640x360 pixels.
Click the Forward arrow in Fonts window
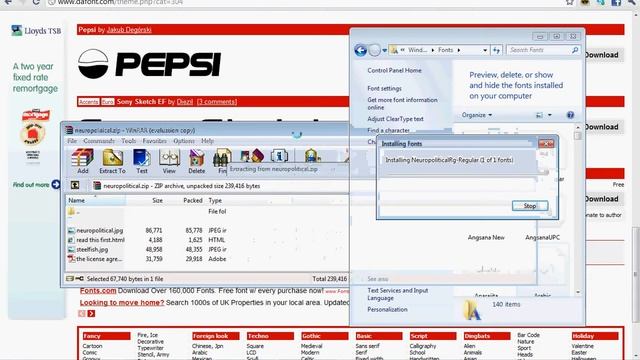[x=374, y=50]
